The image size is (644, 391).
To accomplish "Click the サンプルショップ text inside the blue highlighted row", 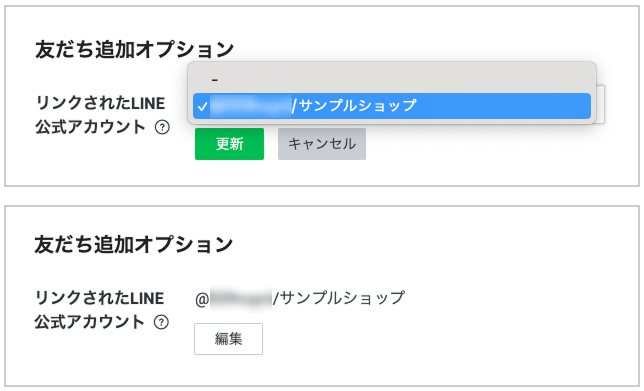I will (x=357, y=106).
